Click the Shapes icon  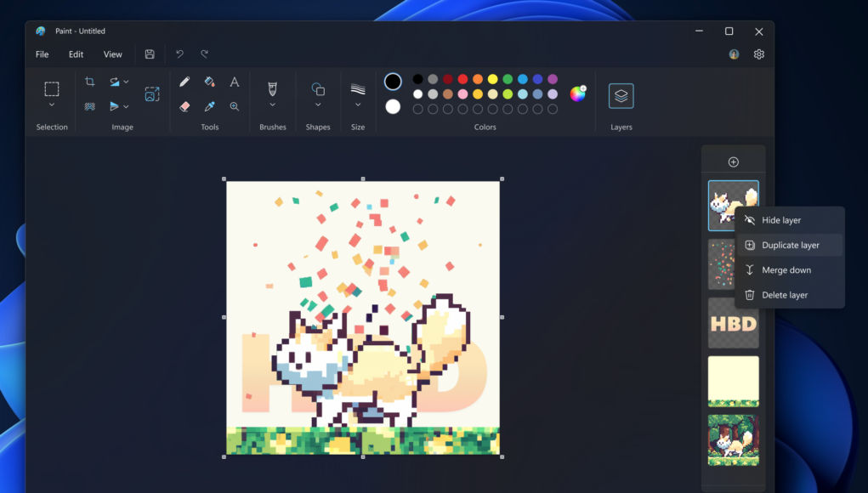[318, 88]
